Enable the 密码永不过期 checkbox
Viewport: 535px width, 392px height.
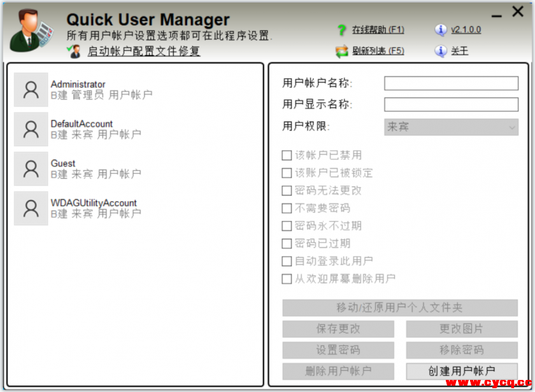click(x=287, y=226)
